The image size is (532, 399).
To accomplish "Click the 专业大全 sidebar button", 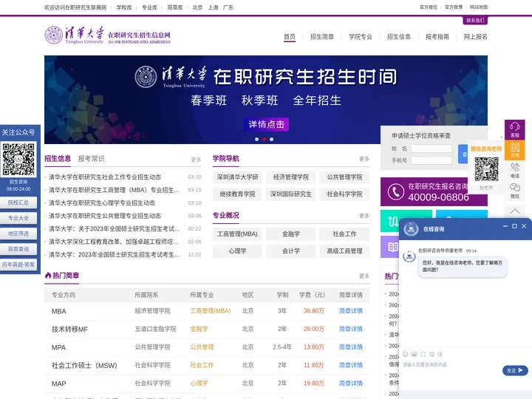I will 18,218.
